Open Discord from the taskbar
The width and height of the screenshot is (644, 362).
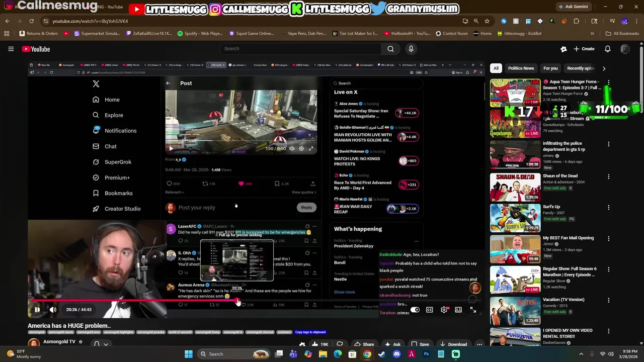click(396, 354)
